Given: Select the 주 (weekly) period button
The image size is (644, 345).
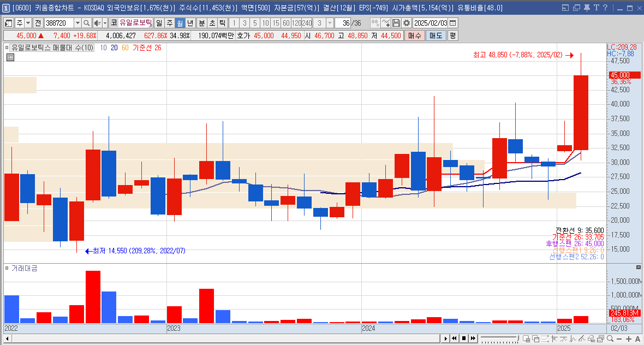Looking at the screenshot, I should click(169, 23).
